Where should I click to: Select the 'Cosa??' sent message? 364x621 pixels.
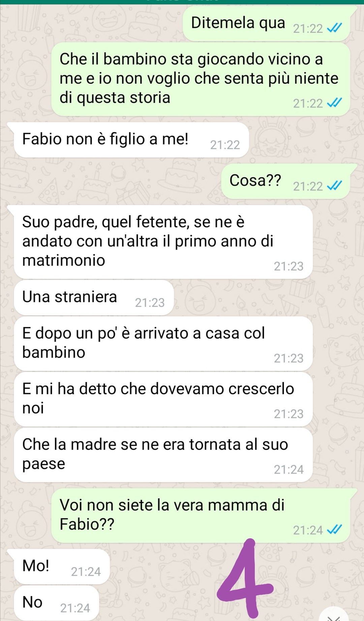point(286,181)
